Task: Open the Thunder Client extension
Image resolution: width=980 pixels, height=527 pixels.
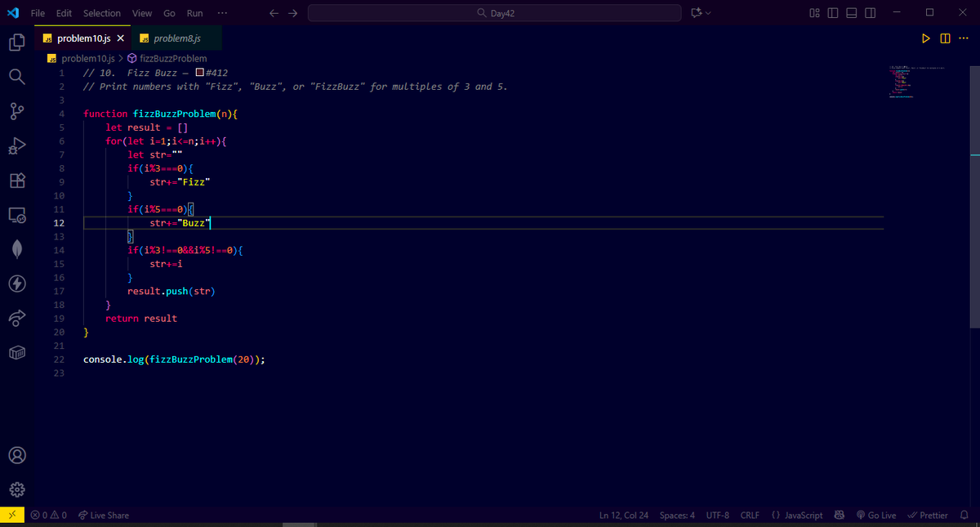Action: click(x=17, y=284)
